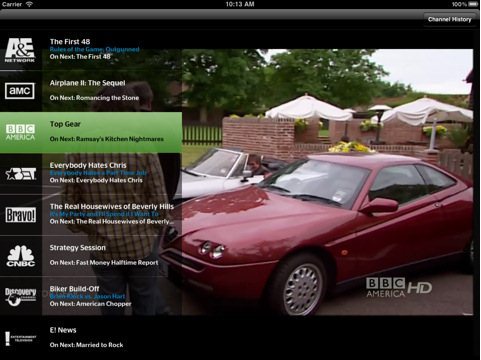481x360 pixels.
Task: Select the AMC channel logo
Action: tap(20, 91)
